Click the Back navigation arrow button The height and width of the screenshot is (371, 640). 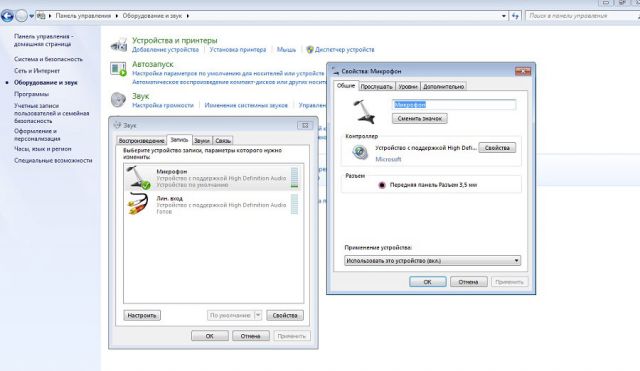7,16
